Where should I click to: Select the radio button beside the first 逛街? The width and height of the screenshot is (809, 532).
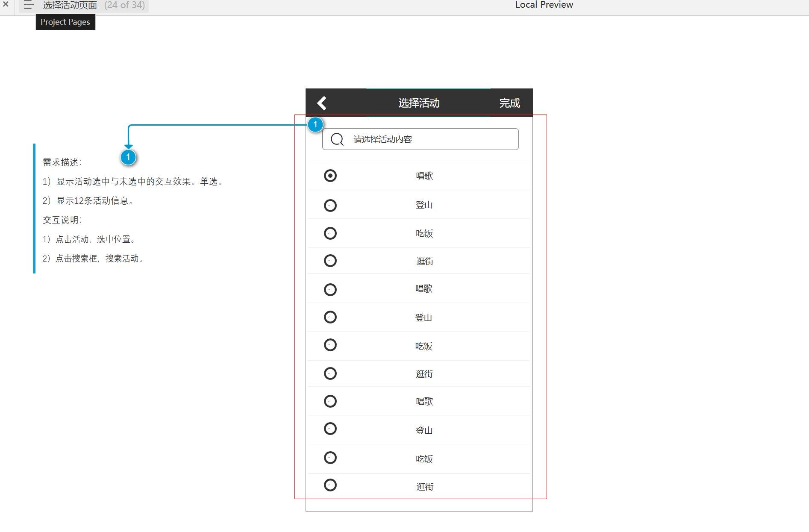[330, 261]
